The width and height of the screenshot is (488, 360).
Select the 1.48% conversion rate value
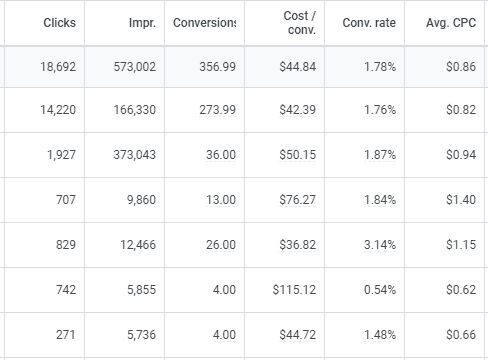click(x=380, y=335)
